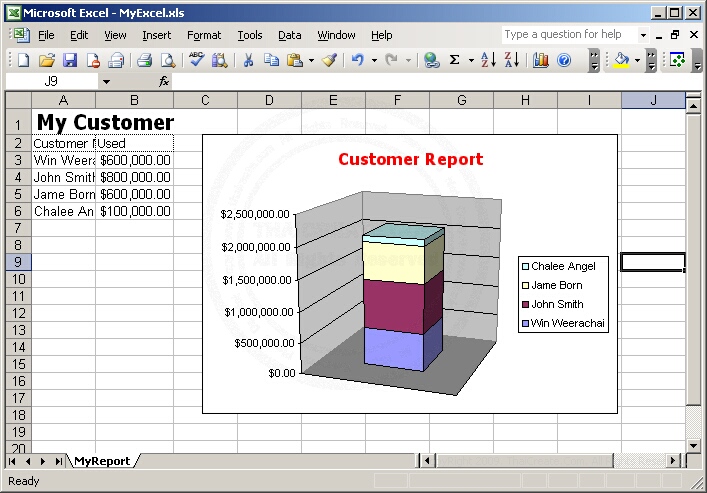The width and height of the screenshot is (707, 493).
Task: Sort Ascending with A-Z icon
Action: point(488,60)
